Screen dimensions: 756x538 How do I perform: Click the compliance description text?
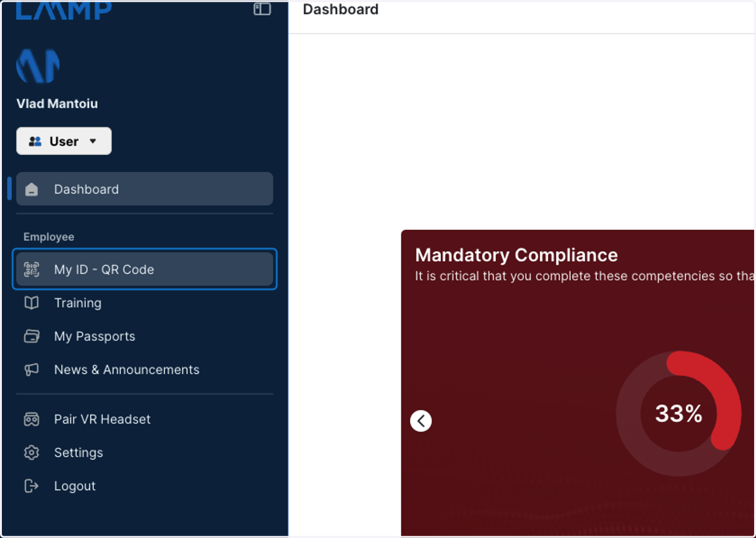click(x=585, y=276)
